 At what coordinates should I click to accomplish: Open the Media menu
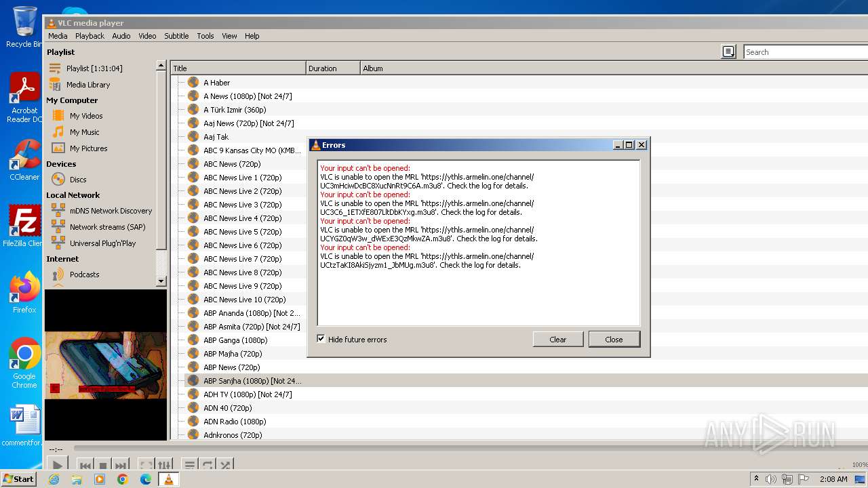tap(58, 36)
